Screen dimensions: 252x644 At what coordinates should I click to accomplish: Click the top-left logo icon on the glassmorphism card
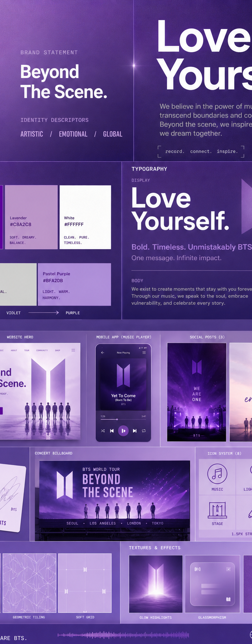point(198,569)
